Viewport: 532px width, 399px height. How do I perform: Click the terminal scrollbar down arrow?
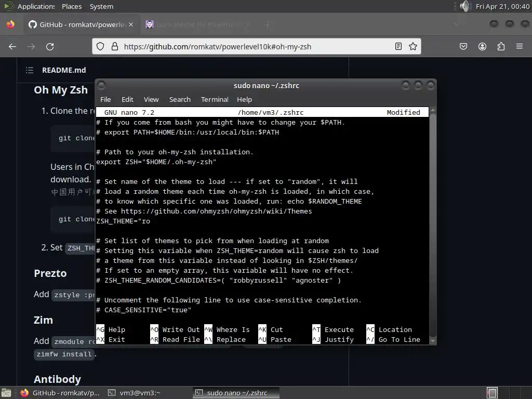pos(433,341)
